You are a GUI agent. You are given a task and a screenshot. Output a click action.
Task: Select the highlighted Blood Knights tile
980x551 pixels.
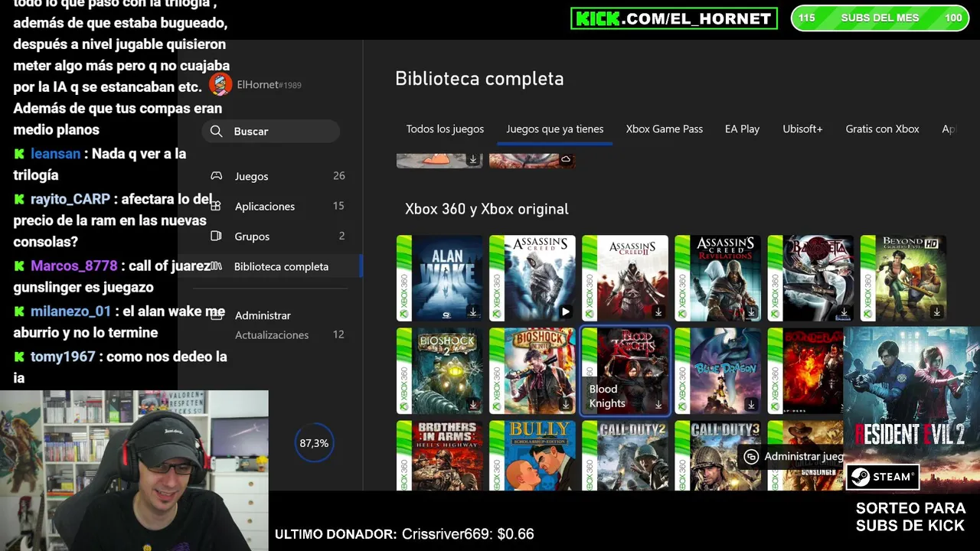coord(625,370)
